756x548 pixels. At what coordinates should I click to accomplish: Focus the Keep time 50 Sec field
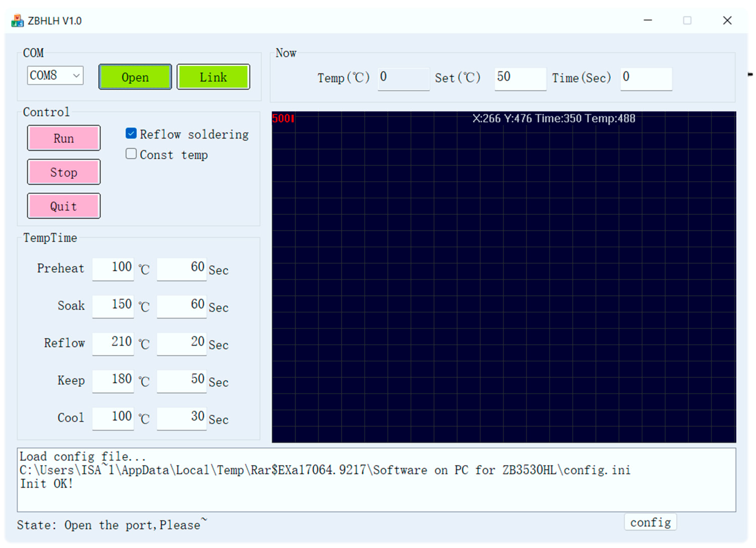tap(181, 381)
